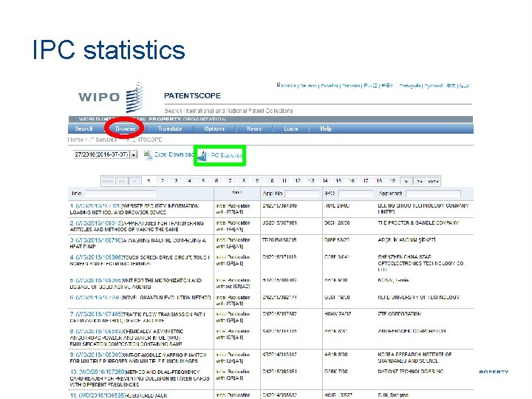
Task: Open the Help menu
Action: tap(326, 129)
